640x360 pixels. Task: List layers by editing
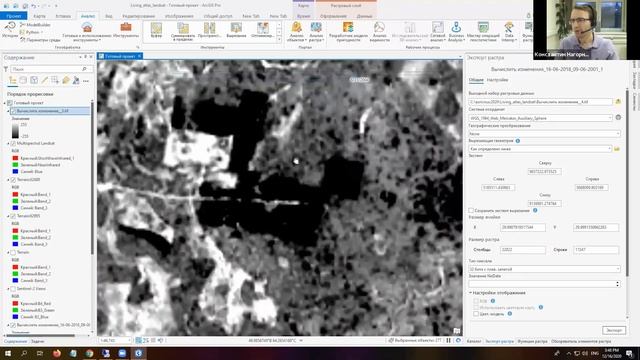(44, 80)
